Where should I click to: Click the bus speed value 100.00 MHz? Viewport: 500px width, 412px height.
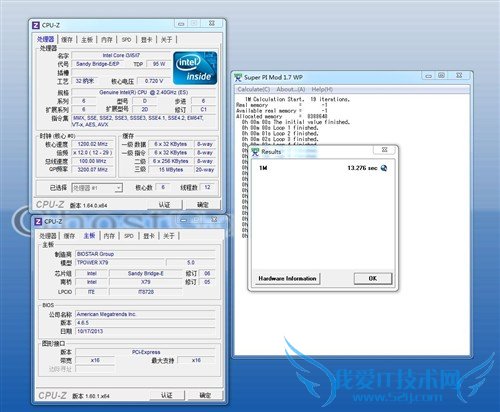pyautogui.click(x=92, y=161)
